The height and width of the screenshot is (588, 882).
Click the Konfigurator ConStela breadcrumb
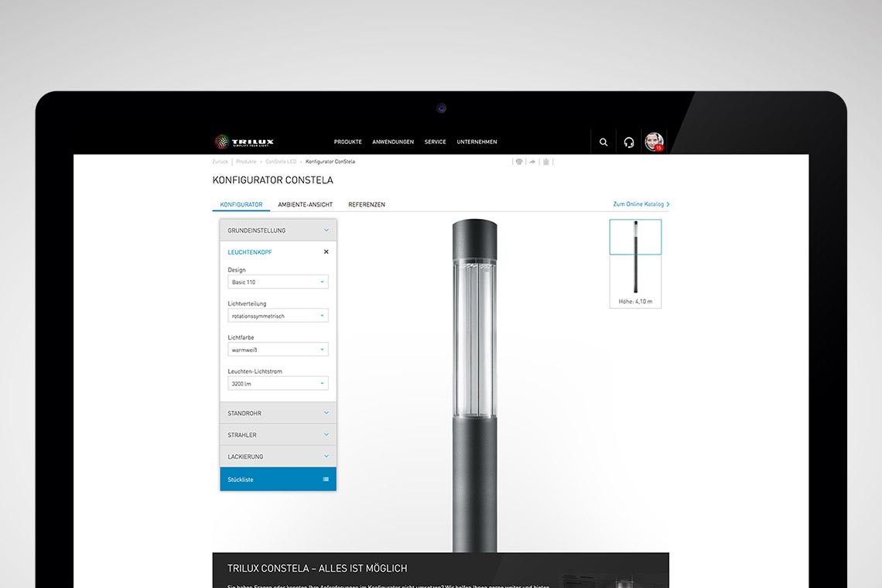(x=330, y=162)
